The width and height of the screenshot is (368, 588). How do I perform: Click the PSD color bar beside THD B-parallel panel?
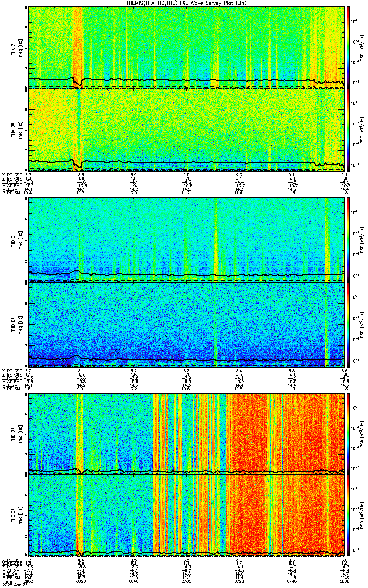pyautogui.click(x=349, y=324)
